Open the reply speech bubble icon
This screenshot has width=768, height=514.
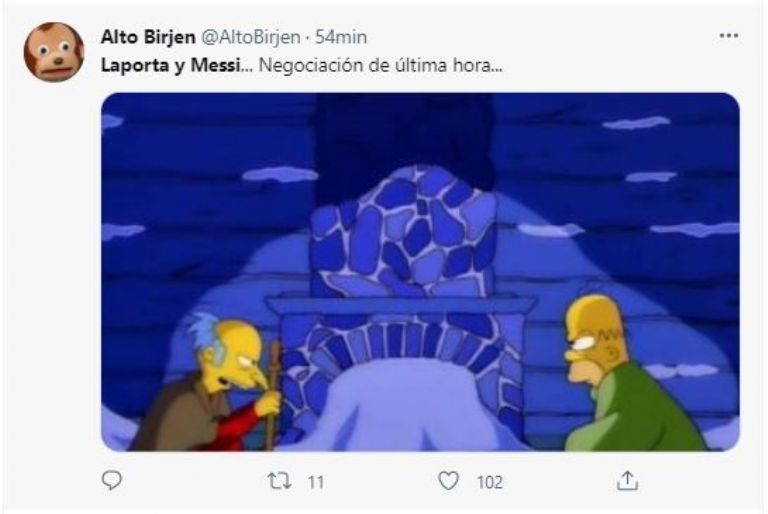[112, 481]
